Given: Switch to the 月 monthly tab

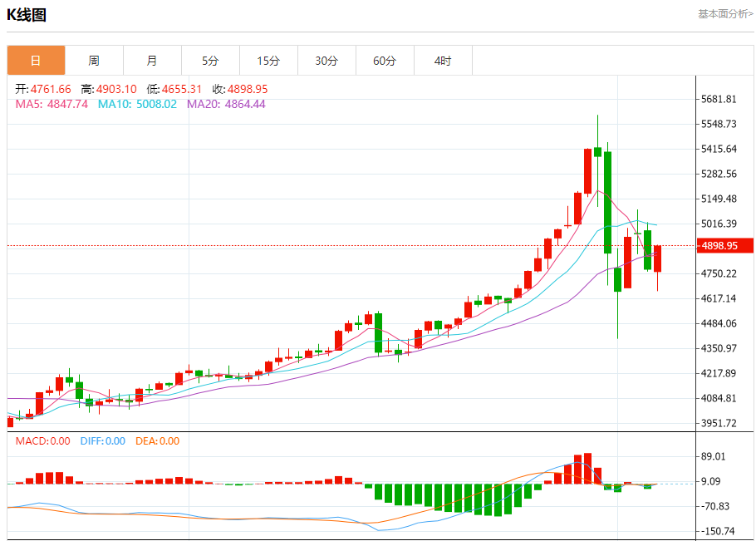Looking at the screenshot, I should (152, 61).
